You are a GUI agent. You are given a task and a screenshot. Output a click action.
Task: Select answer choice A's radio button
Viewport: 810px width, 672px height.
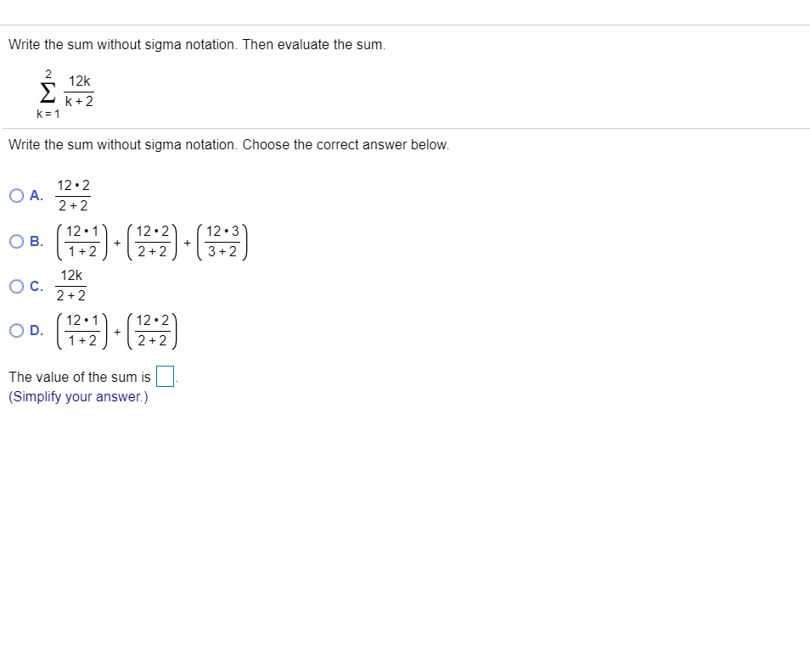[x=16, y=195]
